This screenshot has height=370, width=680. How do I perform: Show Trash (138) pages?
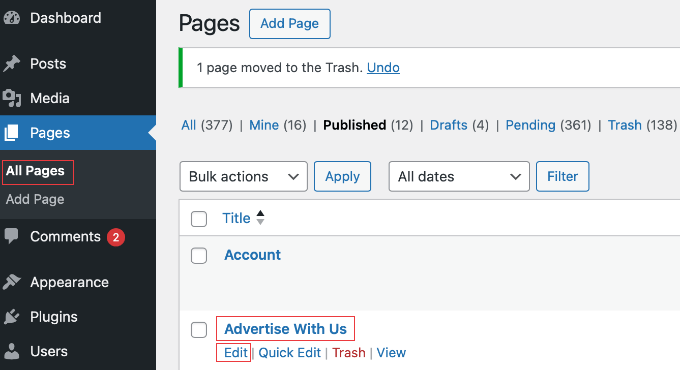click(642, 125)
